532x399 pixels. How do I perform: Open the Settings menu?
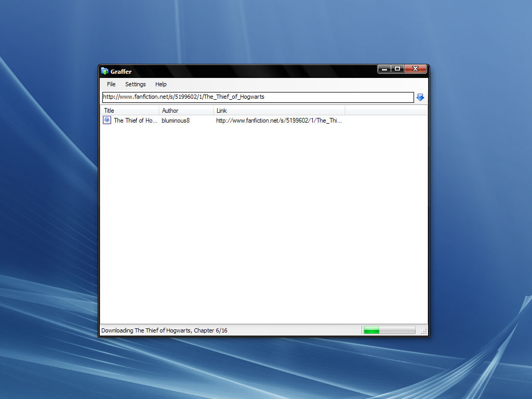pyautogui.click(x=136, y=84)
